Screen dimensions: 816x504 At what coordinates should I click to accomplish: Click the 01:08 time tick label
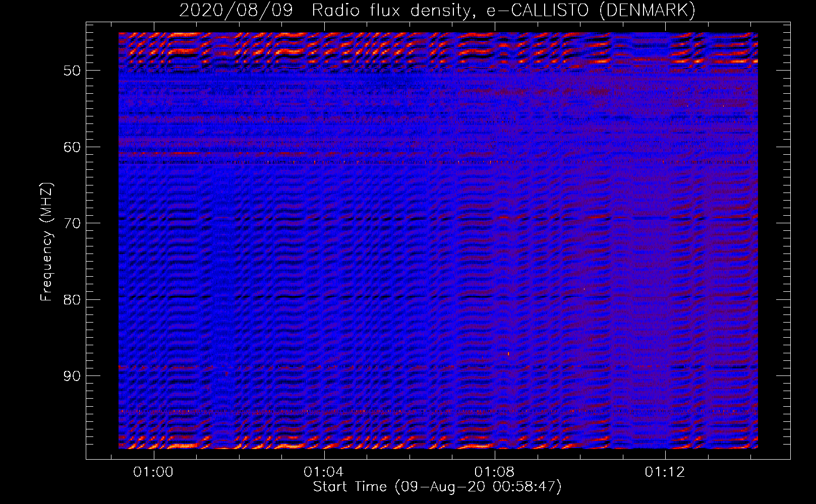coord(494,472)
